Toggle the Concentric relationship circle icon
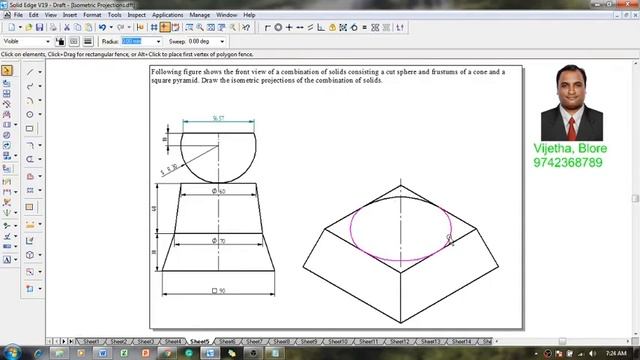This screenshot has width=640, height=360. [x=278, y=27]
